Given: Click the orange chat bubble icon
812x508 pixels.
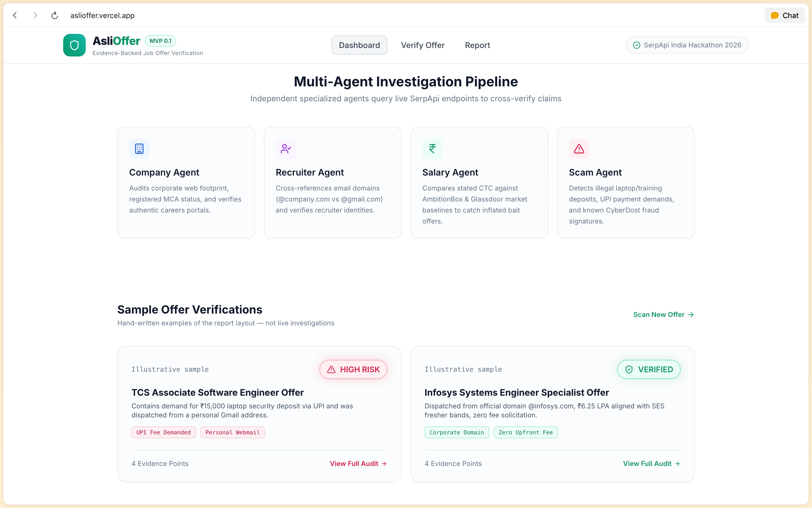Looking at the screenshot, I should pos(775,16).
